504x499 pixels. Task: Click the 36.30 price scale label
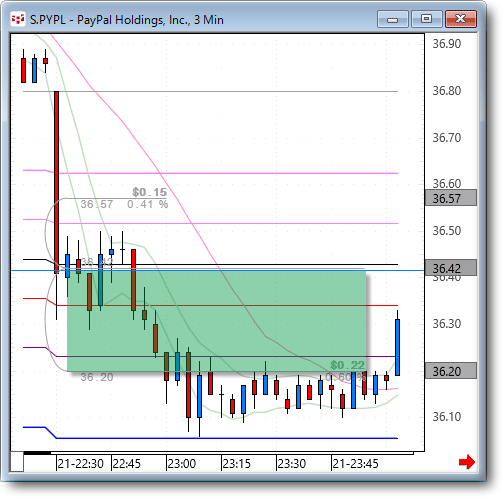pyautogui.click(x=447, y=323)
